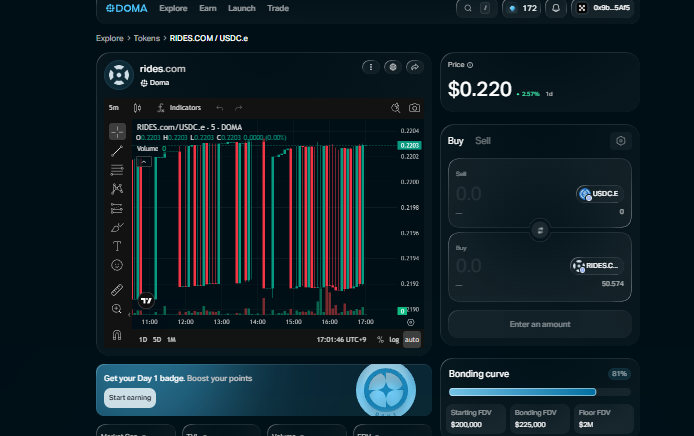
Task: Open the RIDES.C... token selector
Action: [x=597, y=266]
